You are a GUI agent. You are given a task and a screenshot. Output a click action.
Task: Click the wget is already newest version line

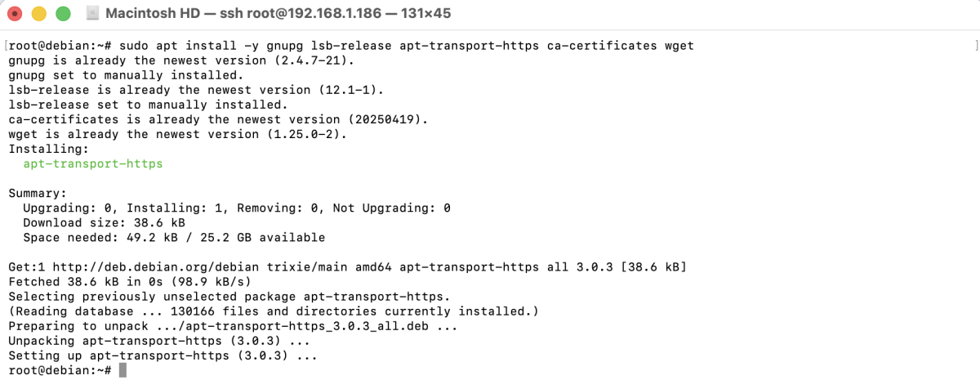coord(177,135)
